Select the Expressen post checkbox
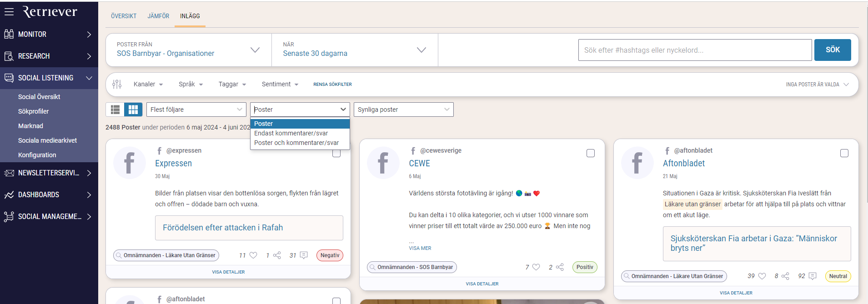Image resolution: width=868 pixels, height=304 pixels. [336, 154]
